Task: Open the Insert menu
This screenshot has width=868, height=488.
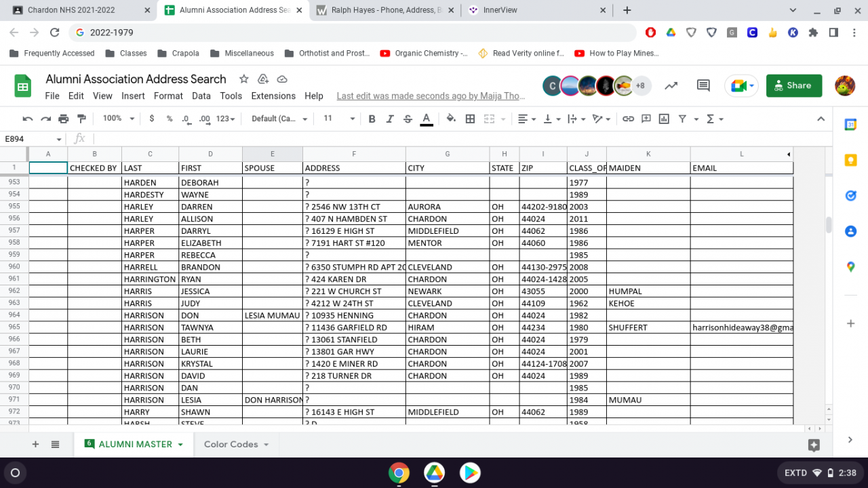Action: pos(133,96)
